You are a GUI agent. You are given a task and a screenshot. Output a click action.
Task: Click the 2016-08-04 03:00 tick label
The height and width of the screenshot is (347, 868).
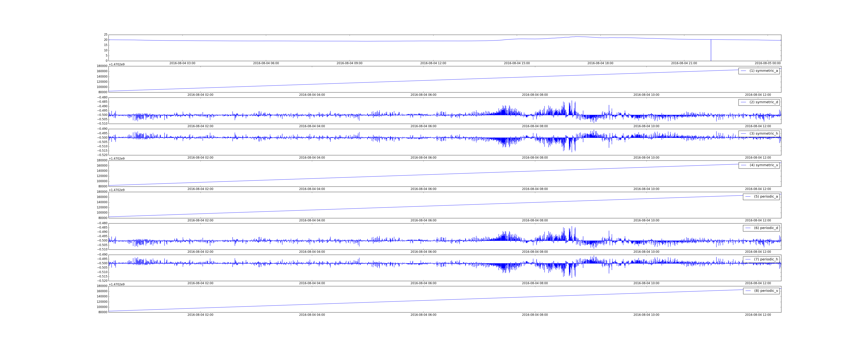coord(182,63)
